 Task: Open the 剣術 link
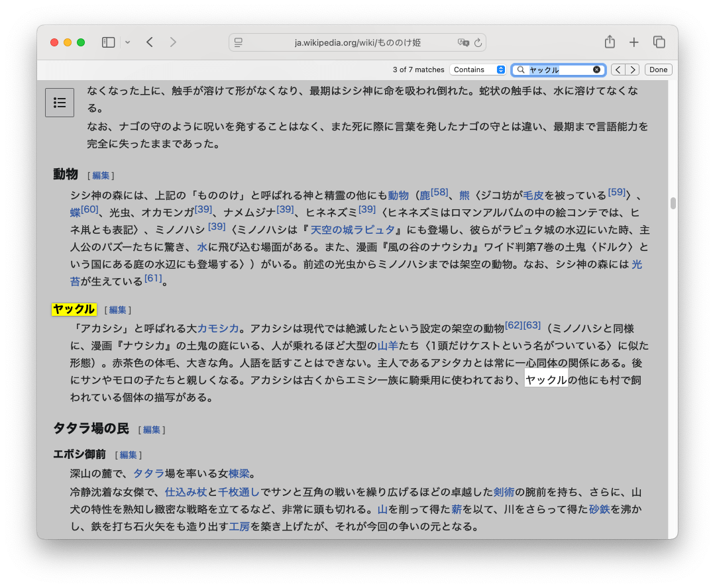[x=504, y=492]
